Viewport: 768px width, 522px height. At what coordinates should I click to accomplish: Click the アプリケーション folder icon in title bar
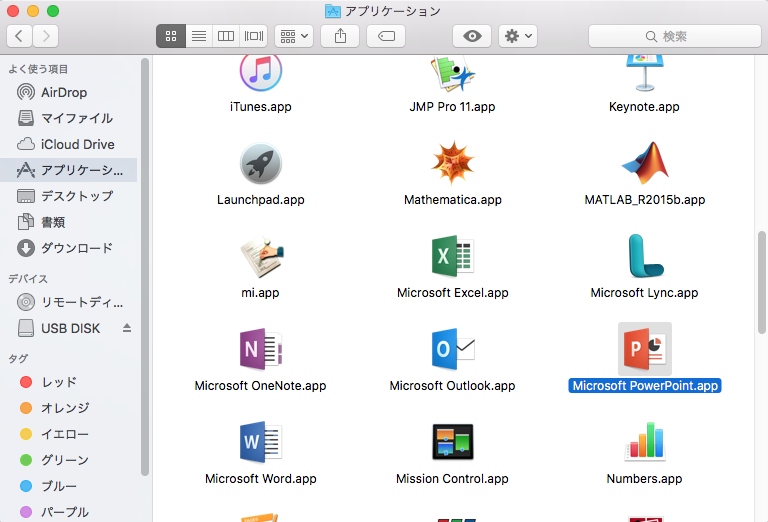click(333, 11)
